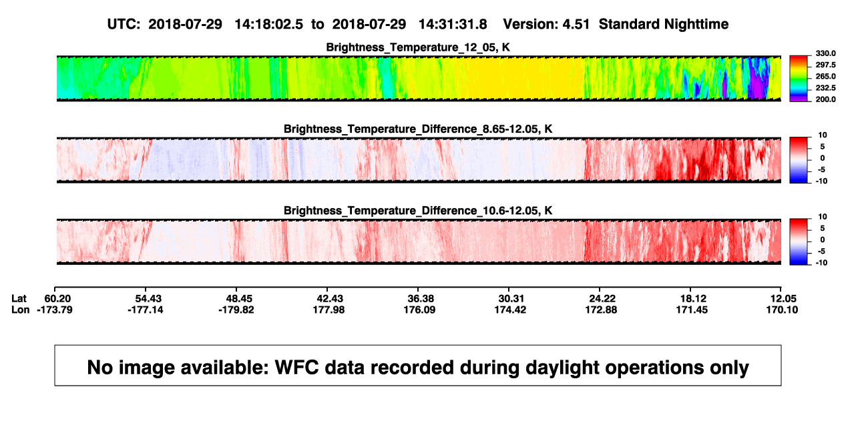This screenshot has height=445, width=868.
Task: Click the 12.05 brightness temperature image strip
Action: coord(419,78)
